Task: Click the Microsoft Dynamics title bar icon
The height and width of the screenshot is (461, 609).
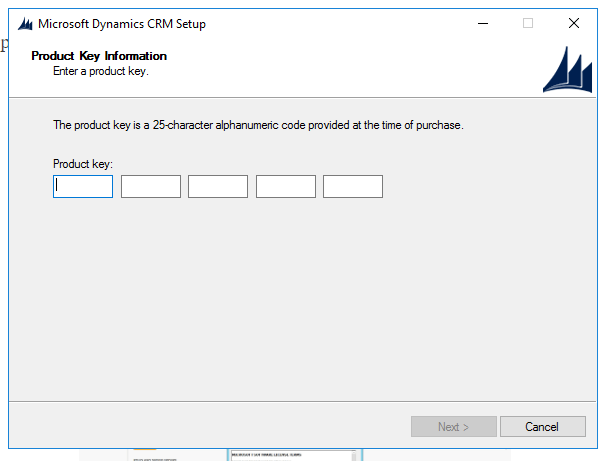Action: point(25,23)
